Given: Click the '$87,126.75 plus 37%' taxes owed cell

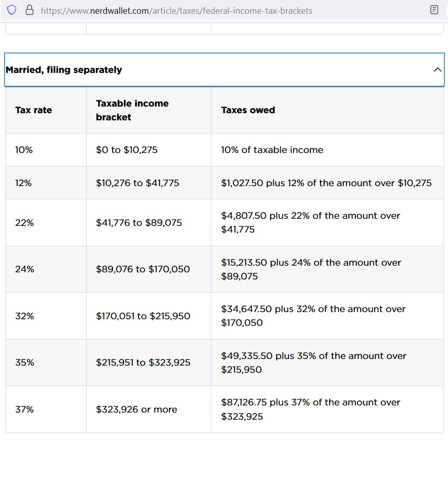Looking at the screenshot, I should 310,409.
